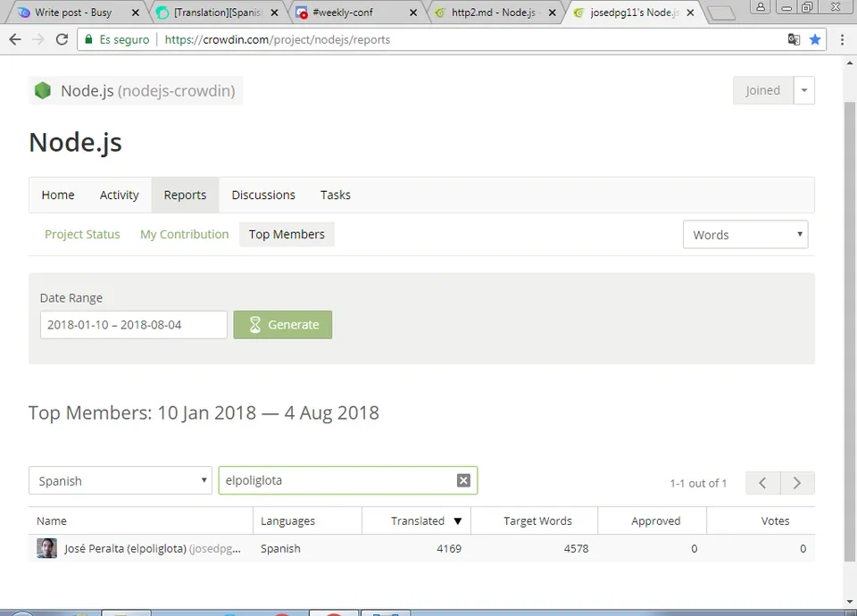Open the Chrome three-dot menu
This screenshot has height=616, width=857.
click(842, 39)
